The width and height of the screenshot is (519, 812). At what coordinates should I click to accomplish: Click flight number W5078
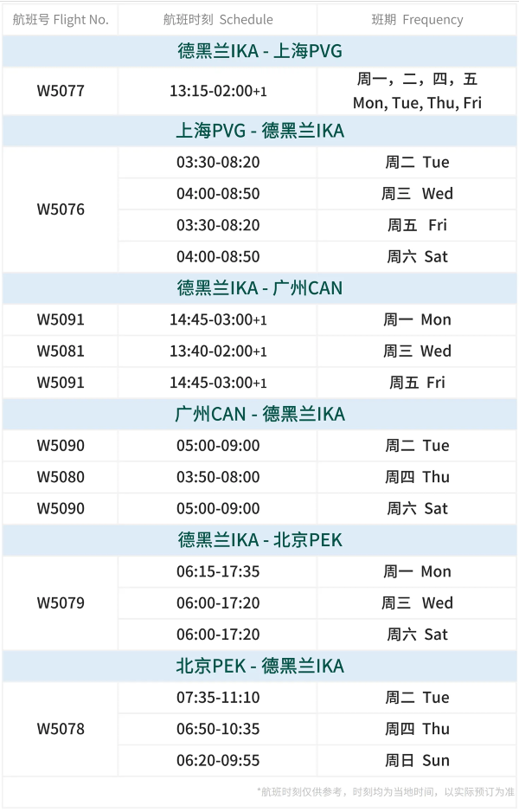[x=61, y=729]
